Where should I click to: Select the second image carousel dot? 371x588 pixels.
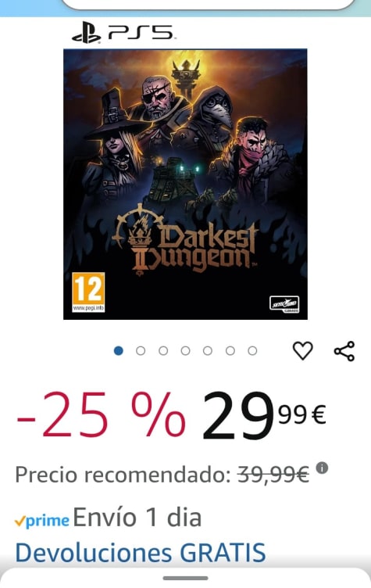point(141,350)
